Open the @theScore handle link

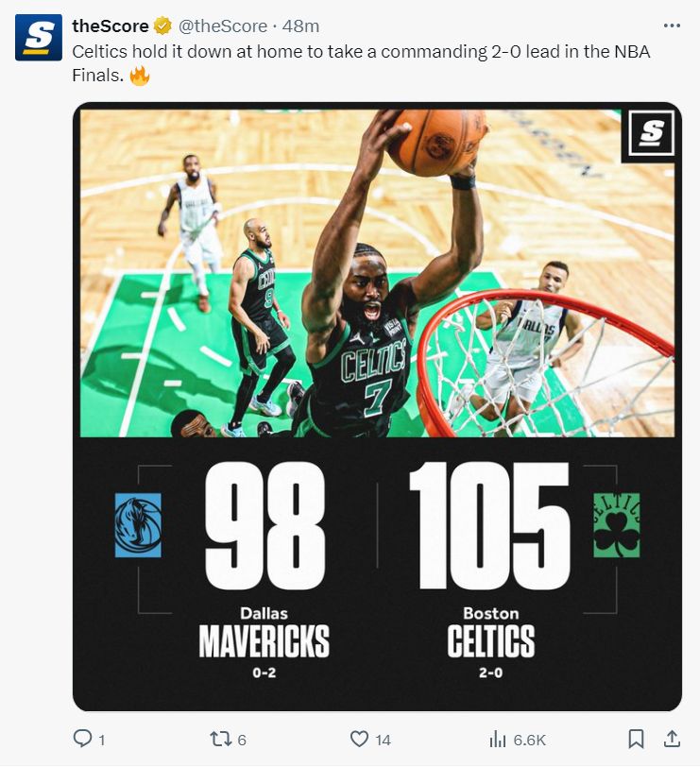coord(223,26)
